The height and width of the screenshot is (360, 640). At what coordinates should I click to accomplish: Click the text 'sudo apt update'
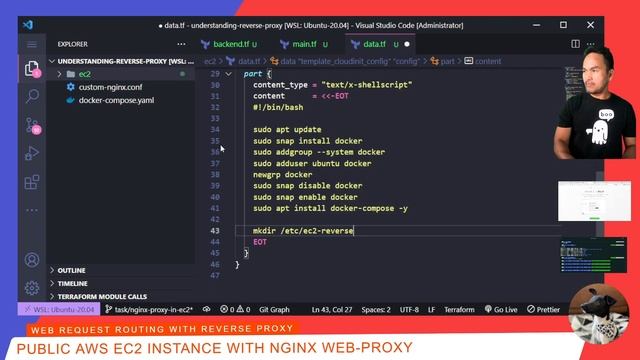(x=287, y=129)
